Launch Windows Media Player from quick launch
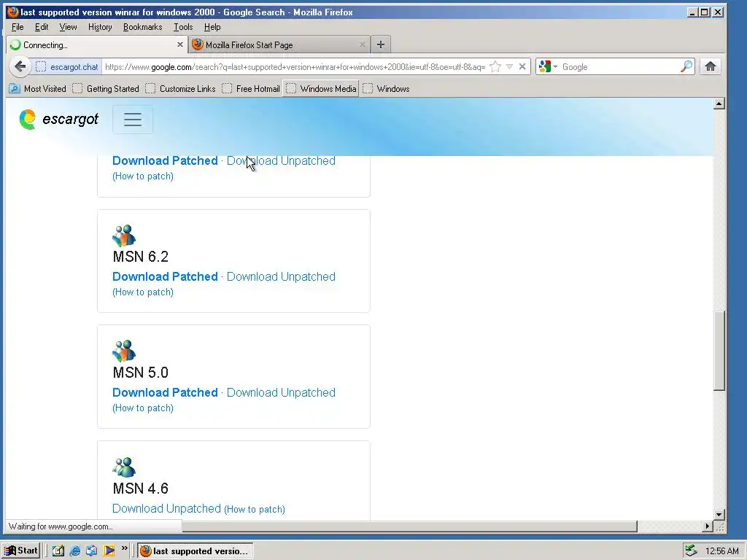The height and width of the screenshot is (560, 747). (x=109, y=551)
